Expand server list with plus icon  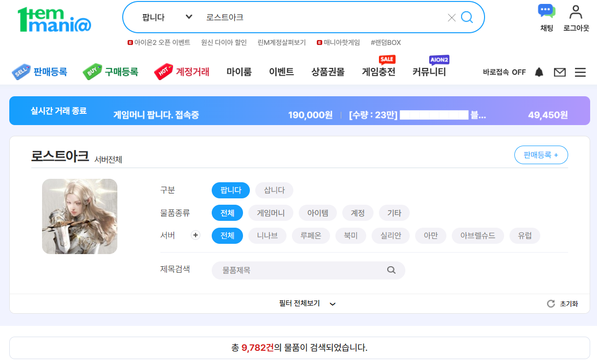tap(196, 235)
